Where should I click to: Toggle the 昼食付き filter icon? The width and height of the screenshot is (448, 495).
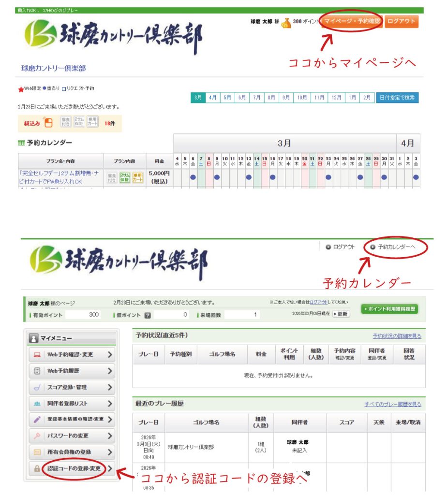pyautogui.click(x=65, y=123)
